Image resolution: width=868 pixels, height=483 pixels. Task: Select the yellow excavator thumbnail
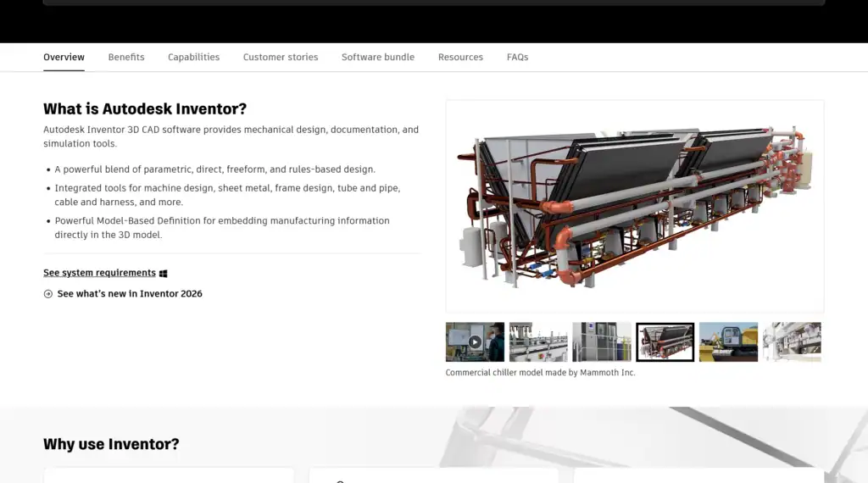728,342
